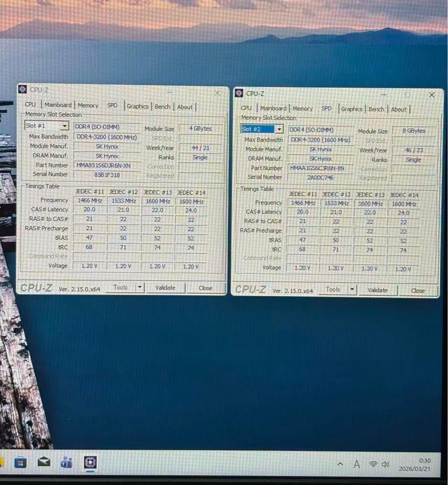Switch to About tab in right window
The width and height of the screenshot is (448, 485).
point(399,110)
